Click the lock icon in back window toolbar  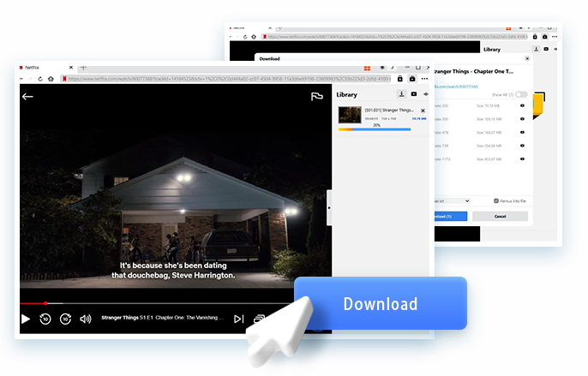coord(535,37)
